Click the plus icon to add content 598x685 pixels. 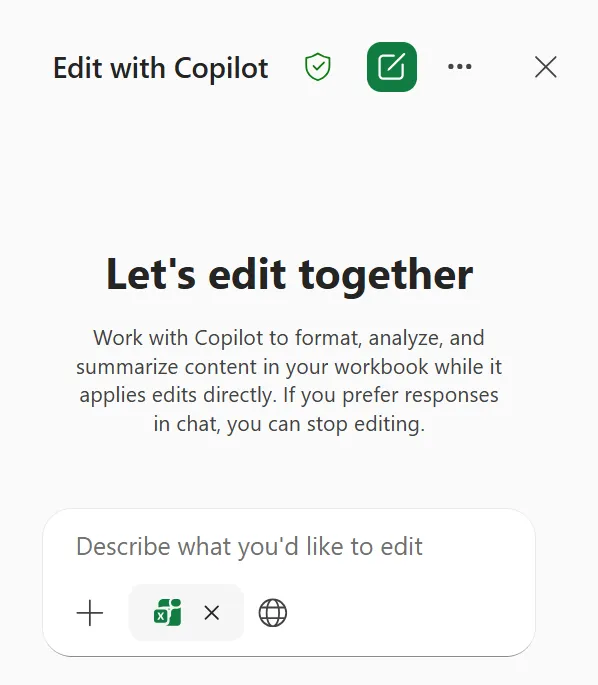tap(90, 612)
